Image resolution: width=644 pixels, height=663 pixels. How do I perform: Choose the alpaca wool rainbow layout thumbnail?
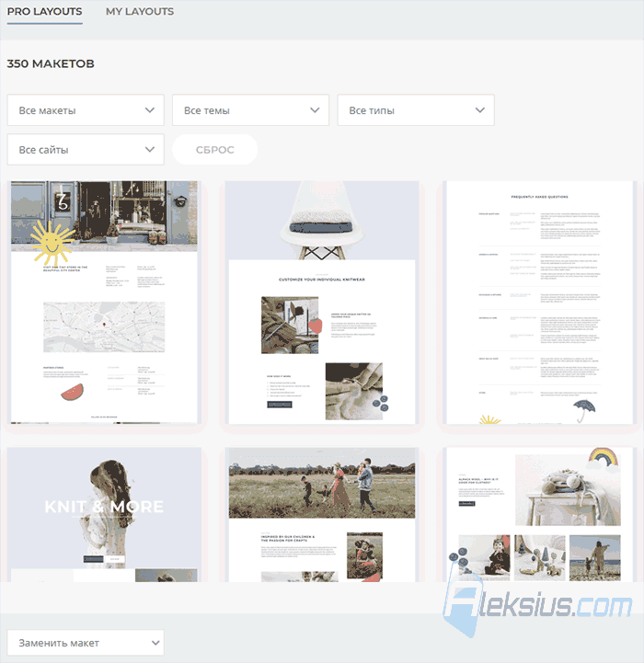click(x=539, y=515)
